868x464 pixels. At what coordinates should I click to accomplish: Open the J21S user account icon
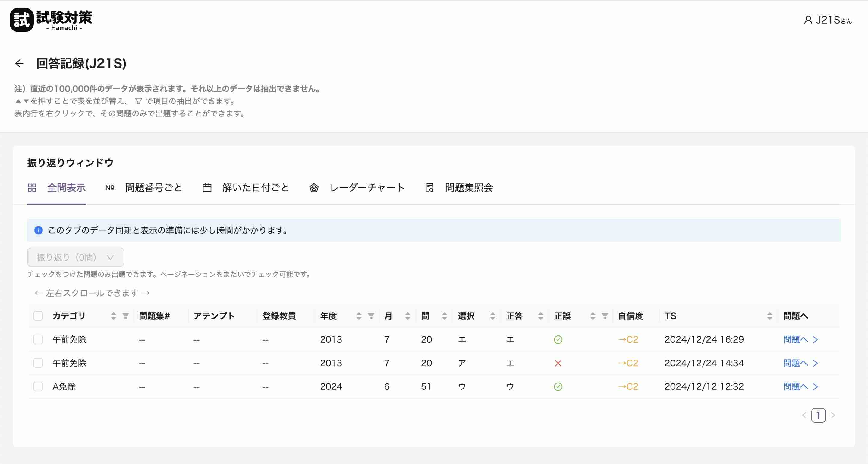coord(808,20)
